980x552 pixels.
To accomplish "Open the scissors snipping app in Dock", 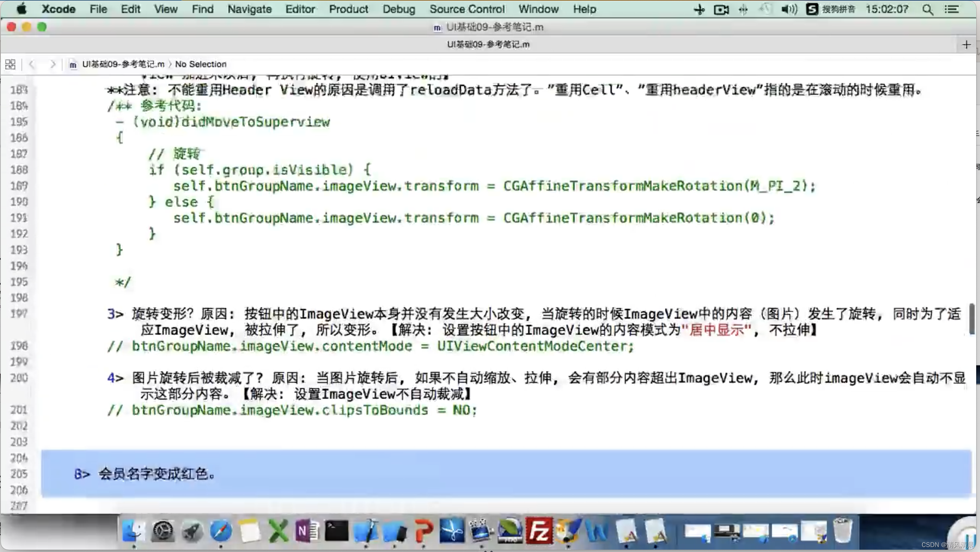I will (452, 531).
